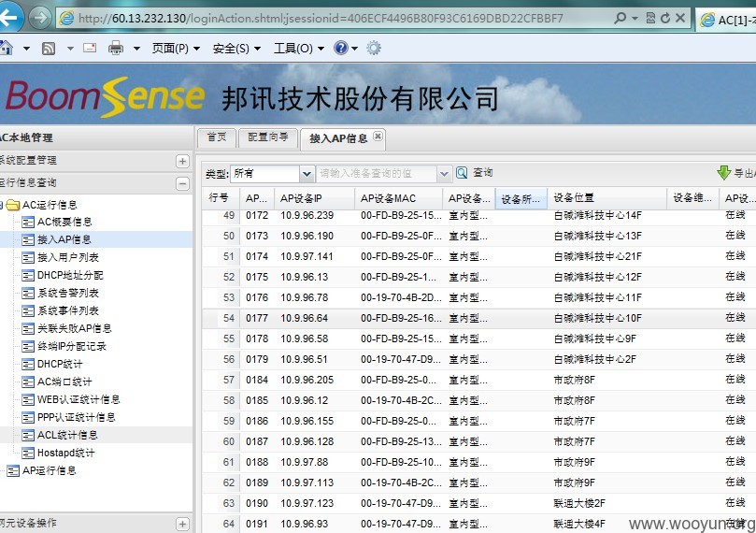The image size is (756, 533).
Task: Open 系统事件列表 tree item
Action: click(x=68, y=311)
